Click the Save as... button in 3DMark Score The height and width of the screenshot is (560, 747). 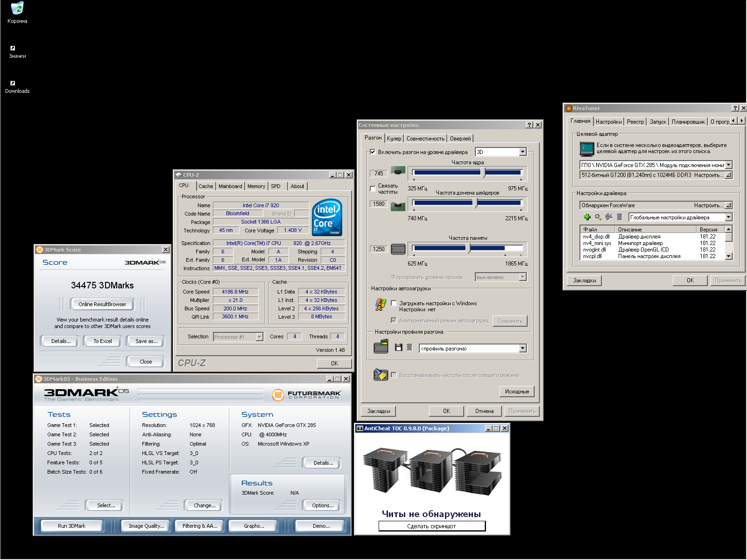pyautogui.click(x=146, y=341)
